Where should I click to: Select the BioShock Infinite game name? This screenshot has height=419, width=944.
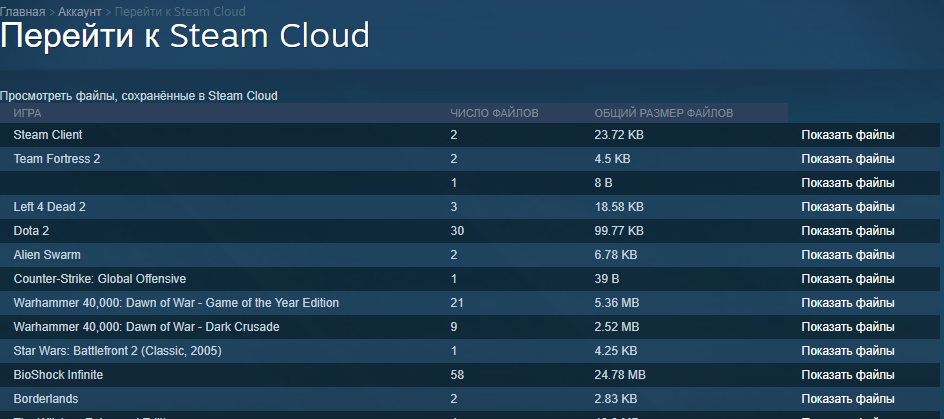(x=58, y=375)
